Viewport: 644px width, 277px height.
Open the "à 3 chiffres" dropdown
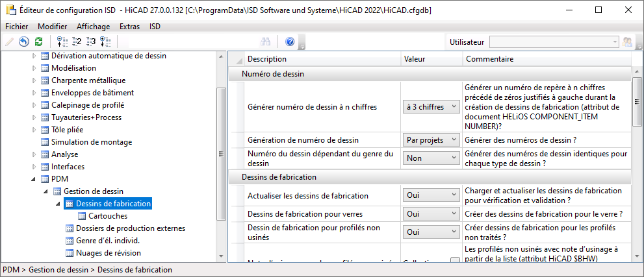[x=431, y=106]
